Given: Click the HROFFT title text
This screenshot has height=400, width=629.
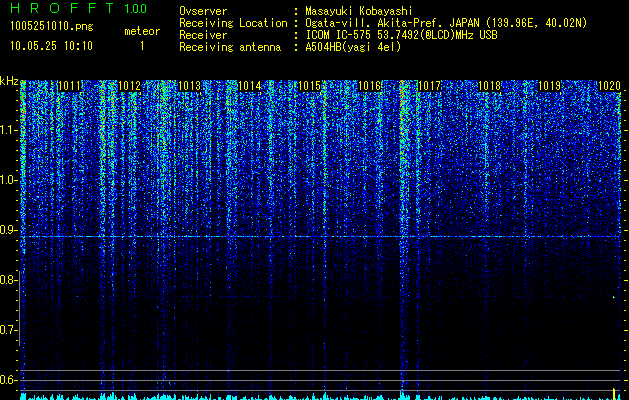Looking at the screenshot, I should coord(62,8).
